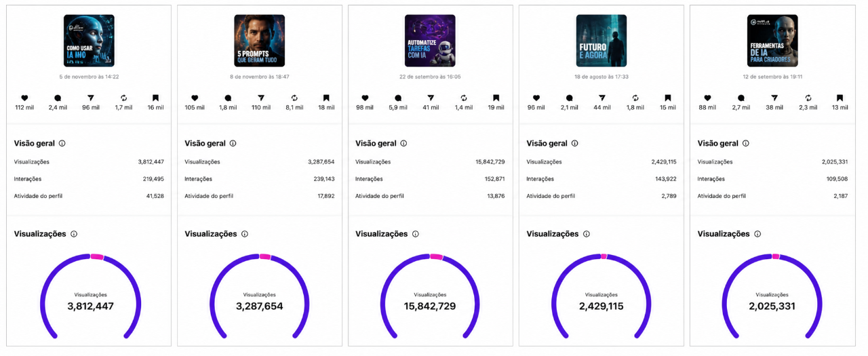The image size is (868, 356).
Task: Click Atividade do perfil row showing 2,187
Action: coord(772,196)
